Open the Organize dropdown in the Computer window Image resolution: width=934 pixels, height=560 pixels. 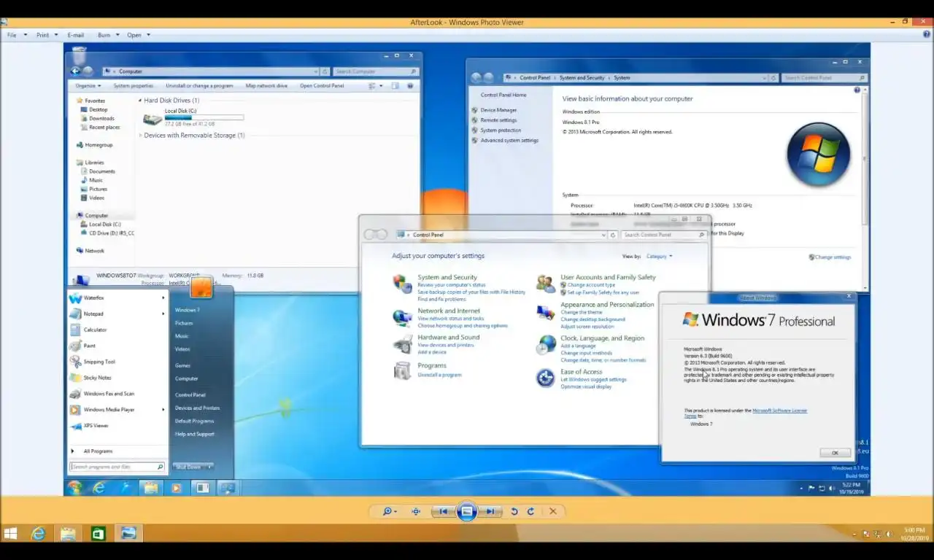pos(88,86)
